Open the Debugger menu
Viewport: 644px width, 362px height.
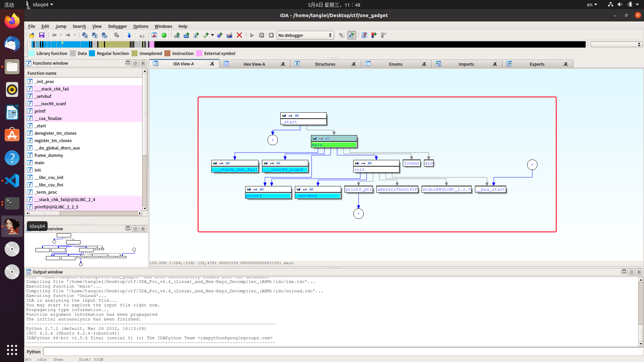click(117, 26)
